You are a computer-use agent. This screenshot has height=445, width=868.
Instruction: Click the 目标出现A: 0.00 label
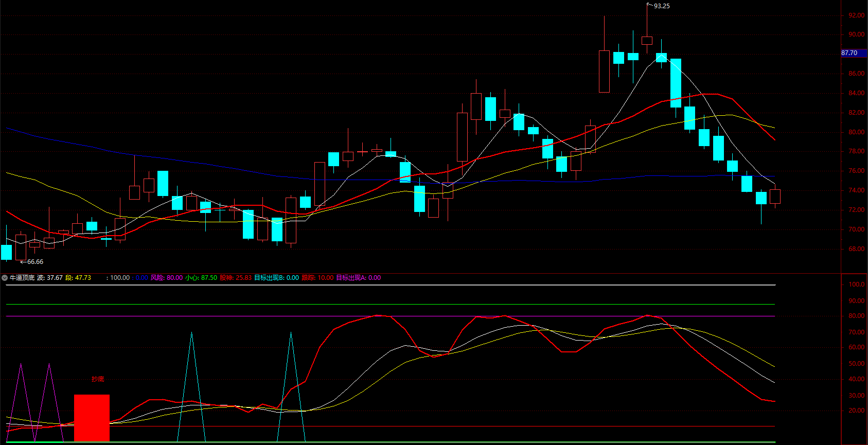(x=359, y=278)
